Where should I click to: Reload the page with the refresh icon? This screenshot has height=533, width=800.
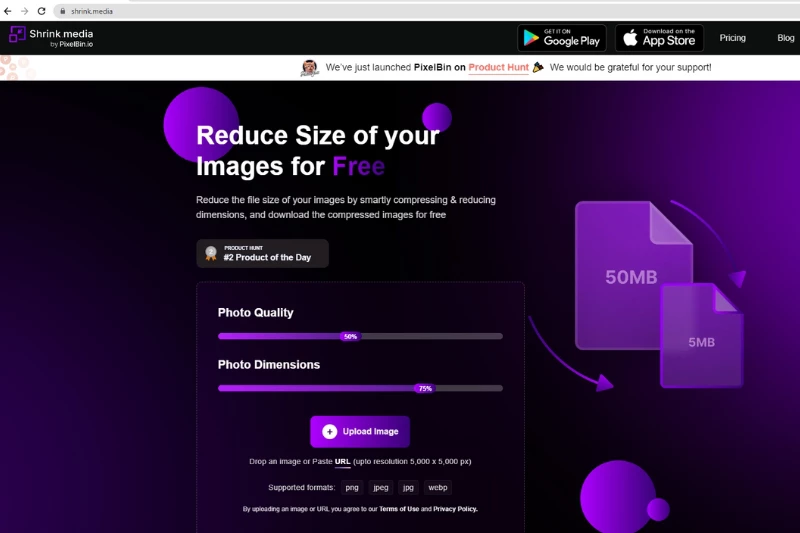click(42, 11)
